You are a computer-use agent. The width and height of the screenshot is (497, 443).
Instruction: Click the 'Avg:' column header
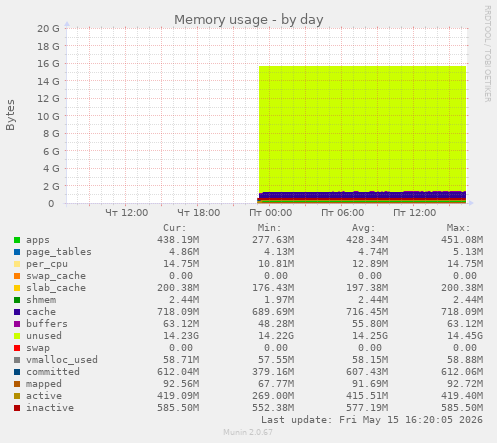coord(363,228)
